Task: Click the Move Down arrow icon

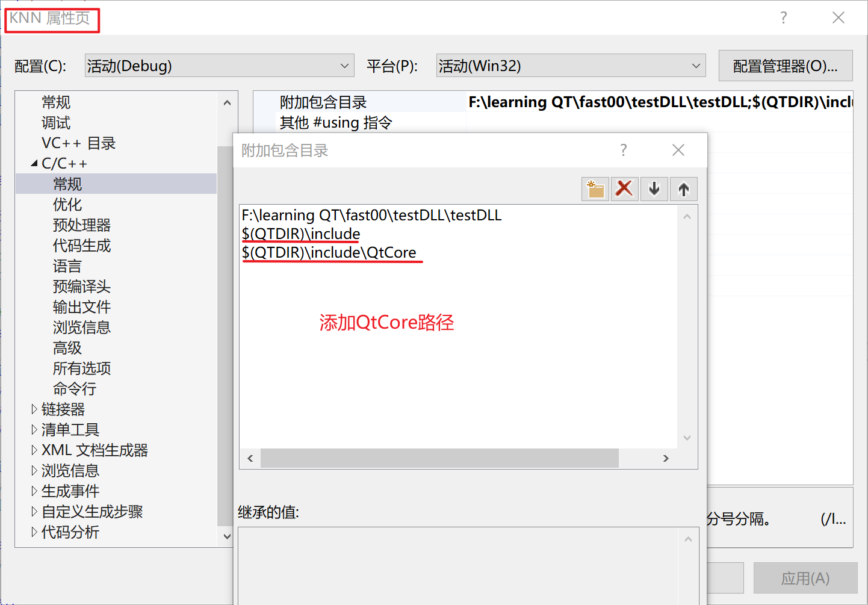Action: coord(654,188)
